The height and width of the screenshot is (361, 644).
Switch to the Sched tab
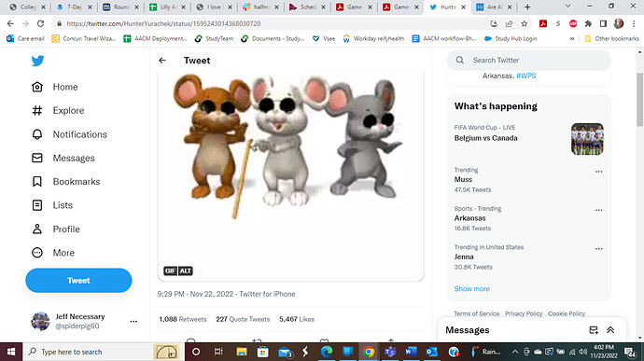[308, 7]
